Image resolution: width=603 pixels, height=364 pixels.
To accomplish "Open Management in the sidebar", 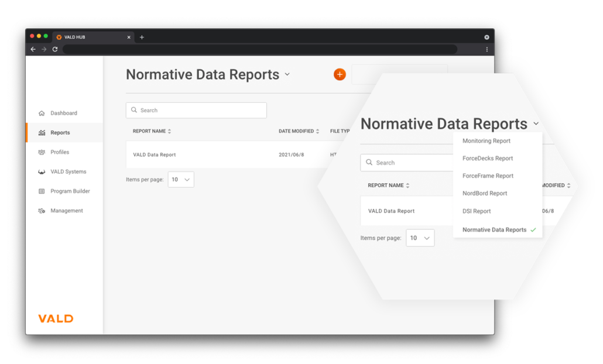I will pyautogui.click(x=64, y=211).
